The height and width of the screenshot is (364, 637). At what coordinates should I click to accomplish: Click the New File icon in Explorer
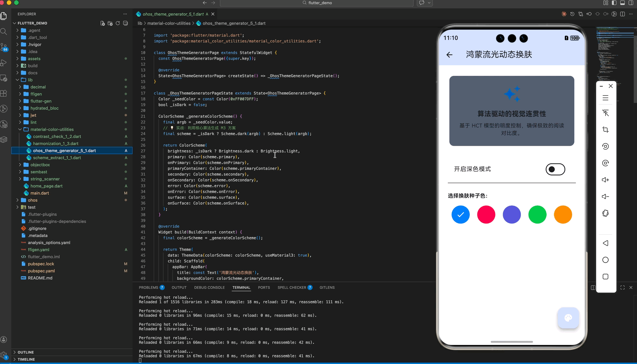click(102, 23)
